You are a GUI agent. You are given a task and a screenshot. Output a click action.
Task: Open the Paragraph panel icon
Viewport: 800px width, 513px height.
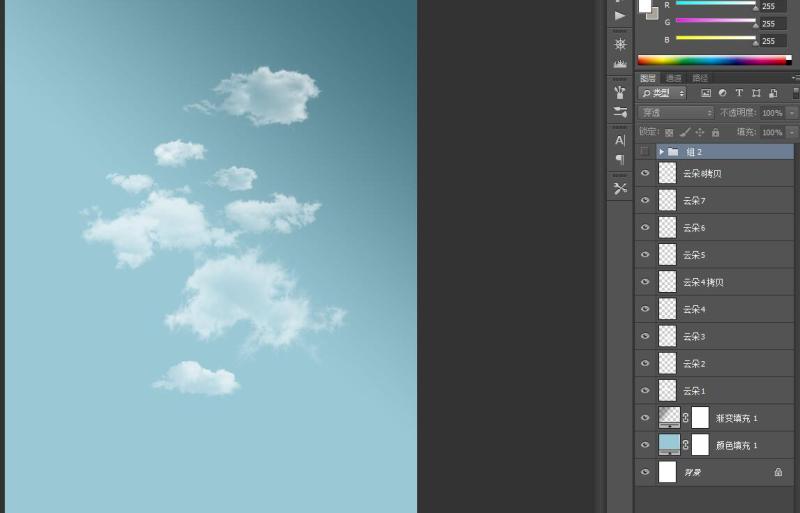point(620,159)
